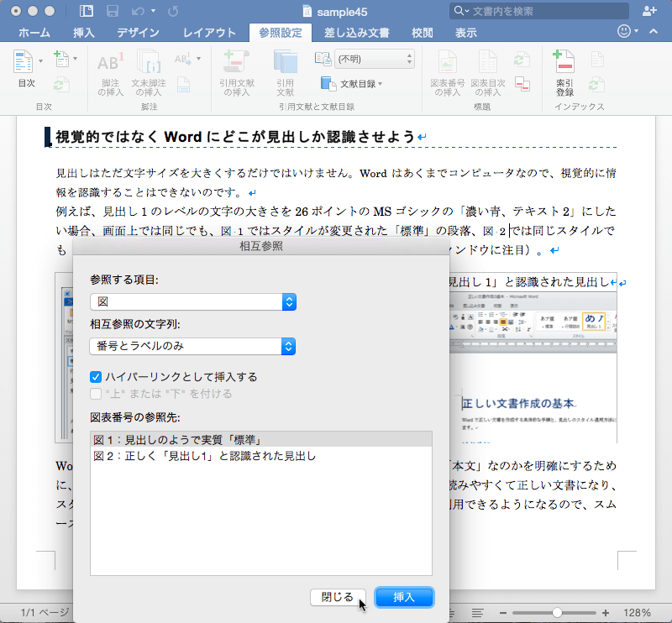The height and width of the screenshot is (623, 672).
Task: Click the undo arrow icon
Action: 139,11
